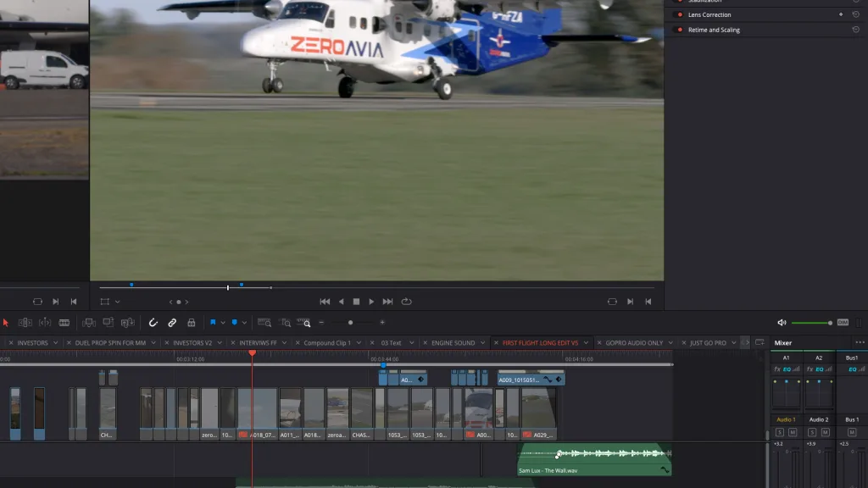Screen dimensions: 868x488
Task: Toggle the DIM audio button
Action: pyautogui.click(x=843, y=323)
